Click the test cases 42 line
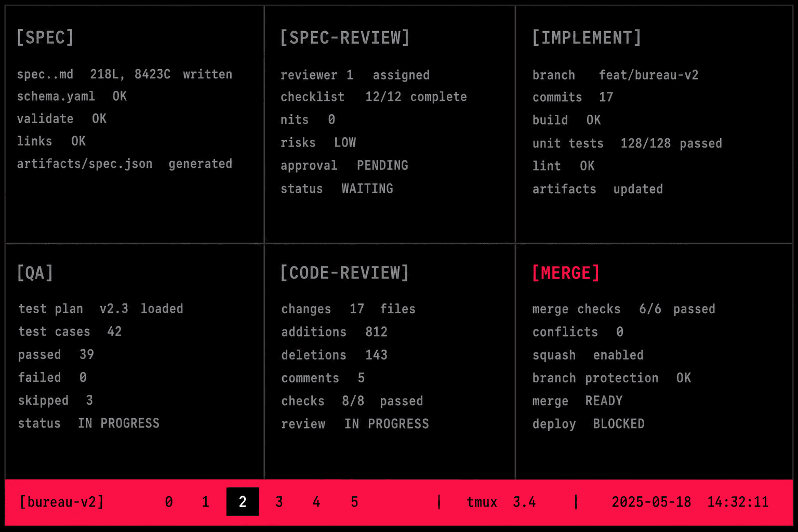Viewport: 798px width, 532px height. click(x=70, y=332)
